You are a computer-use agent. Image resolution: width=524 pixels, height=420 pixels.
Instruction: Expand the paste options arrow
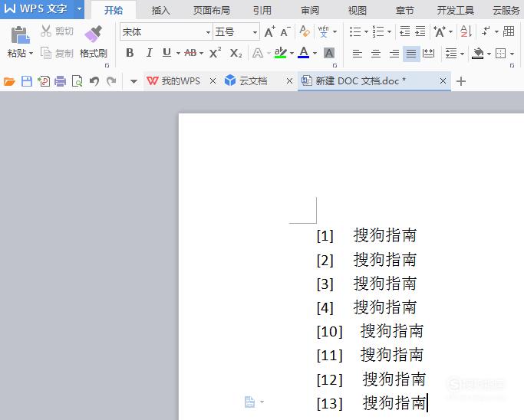point(31,53)
